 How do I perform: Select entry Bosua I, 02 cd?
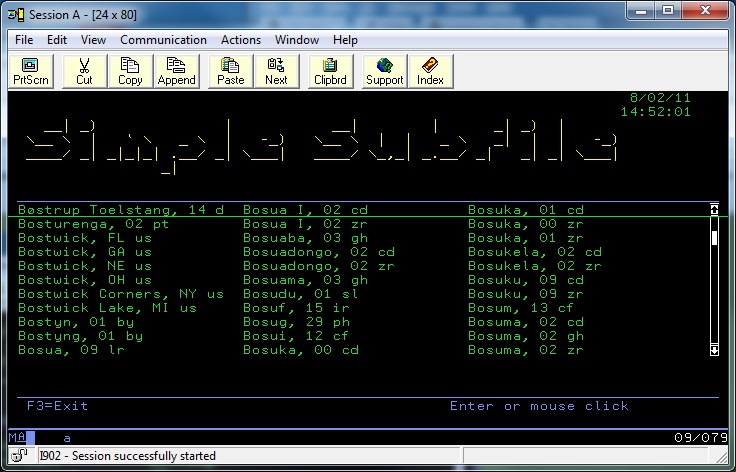[306, 210]
